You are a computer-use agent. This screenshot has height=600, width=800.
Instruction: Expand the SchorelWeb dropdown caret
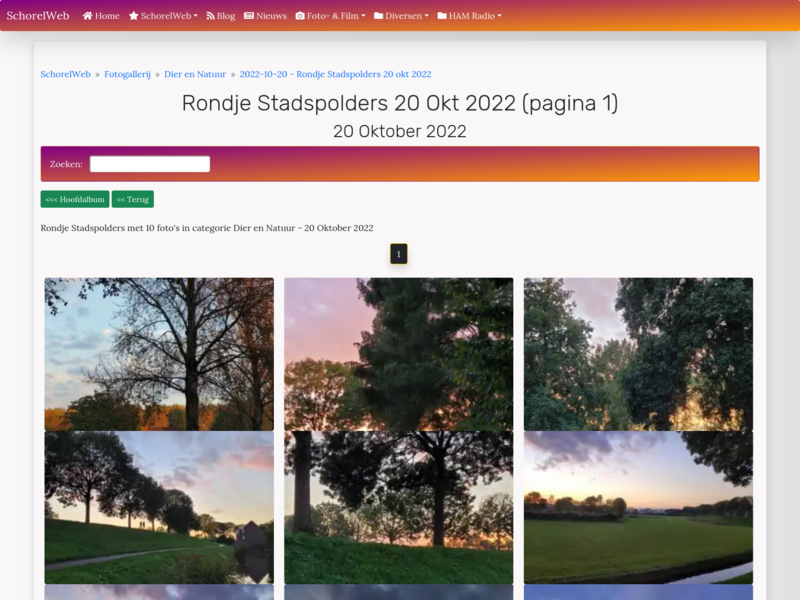pyautogui.click(x=195, y=16)
